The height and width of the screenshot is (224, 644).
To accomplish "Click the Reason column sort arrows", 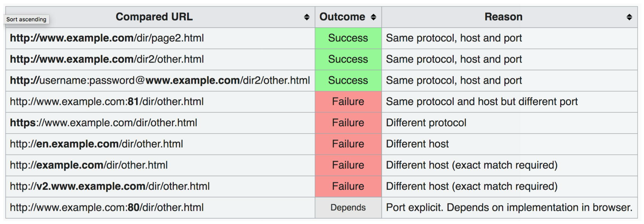I will (x=629, y=17).
